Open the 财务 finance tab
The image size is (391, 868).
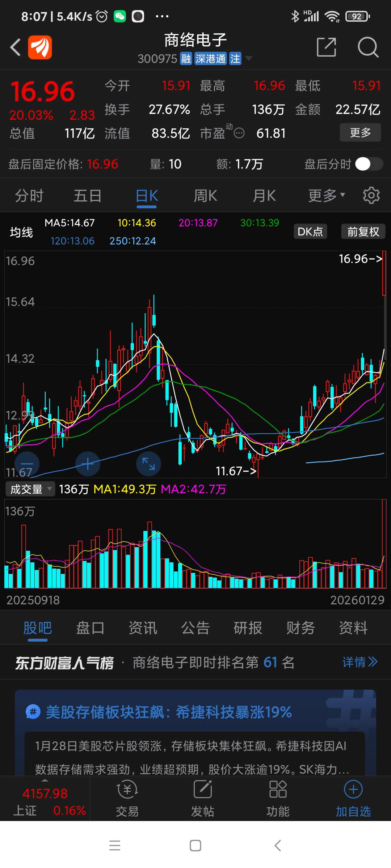[300, 628]
